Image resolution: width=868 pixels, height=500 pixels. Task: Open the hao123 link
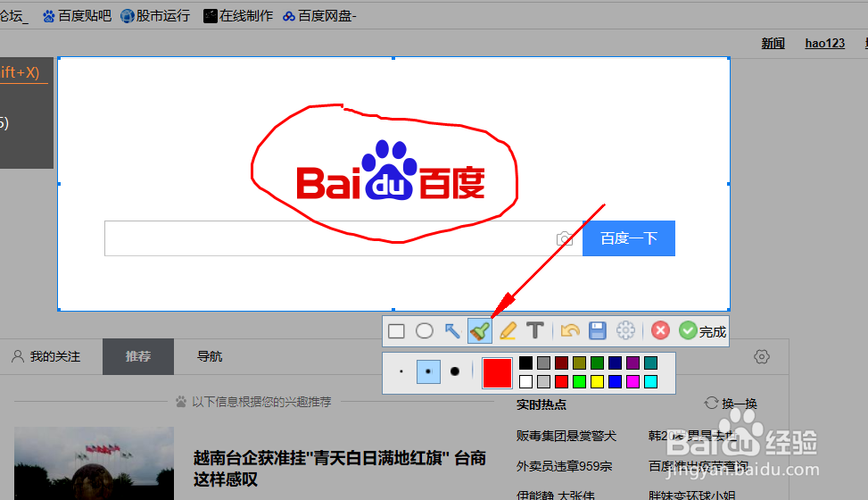[825, 43]
